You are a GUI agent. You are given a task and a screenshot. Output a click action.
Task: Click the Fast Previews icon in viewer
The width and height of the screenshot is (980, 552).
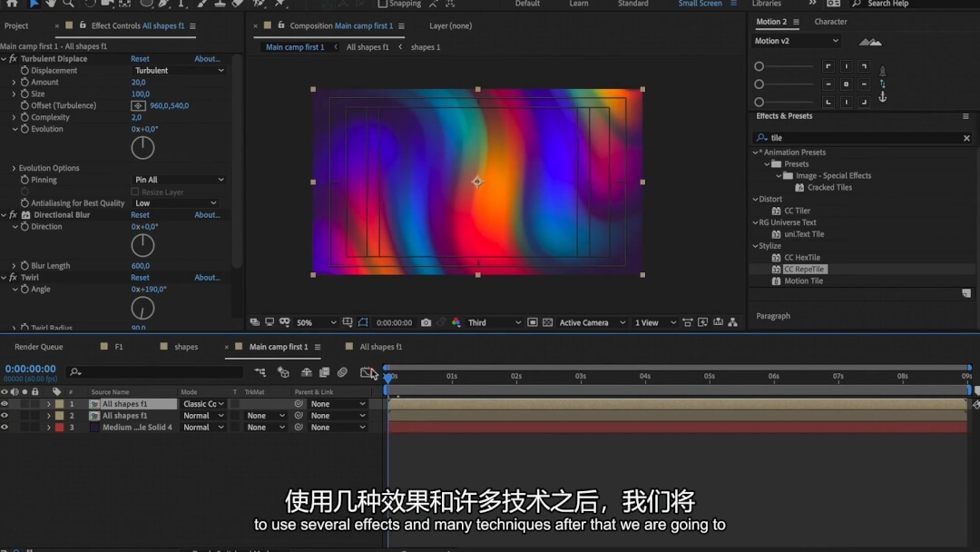pyautogui.click(x=702, y=322)
